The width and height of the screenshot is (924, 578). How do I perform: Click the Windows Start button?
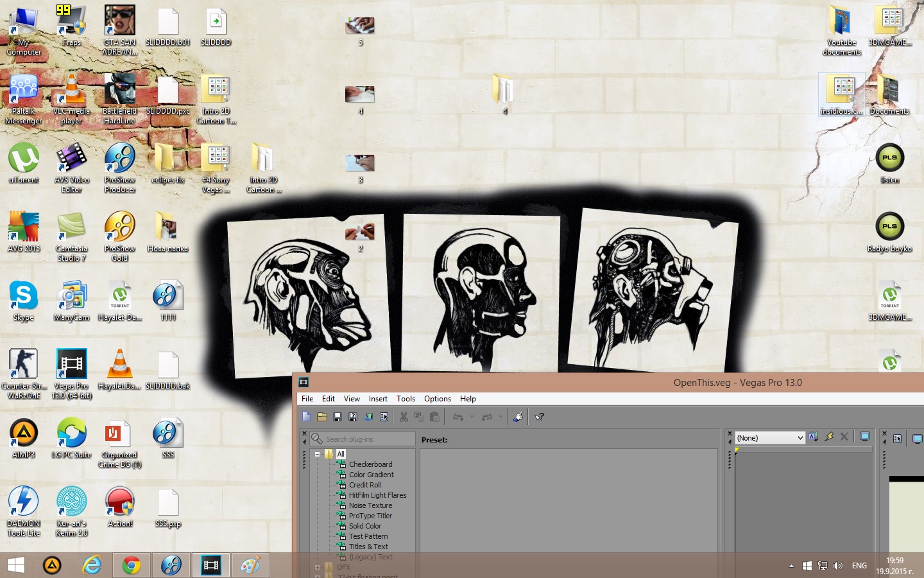click(16, 565)
